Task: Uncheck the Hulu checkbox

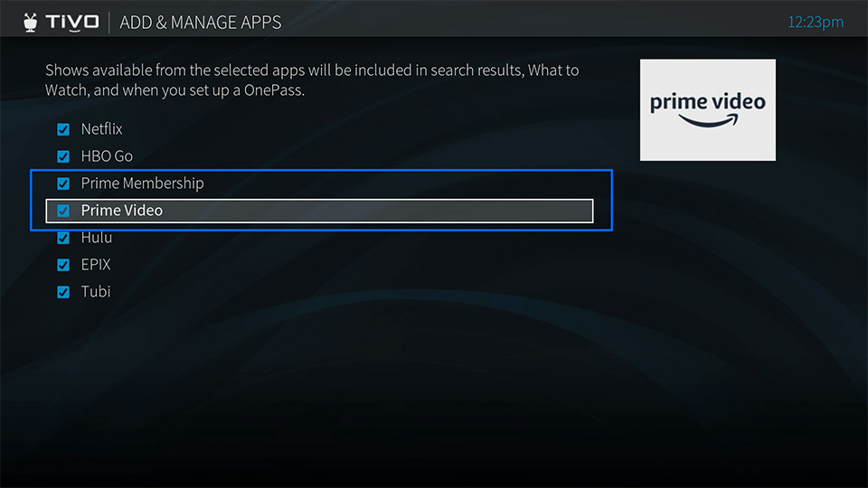Action: [x=63, y=238]
